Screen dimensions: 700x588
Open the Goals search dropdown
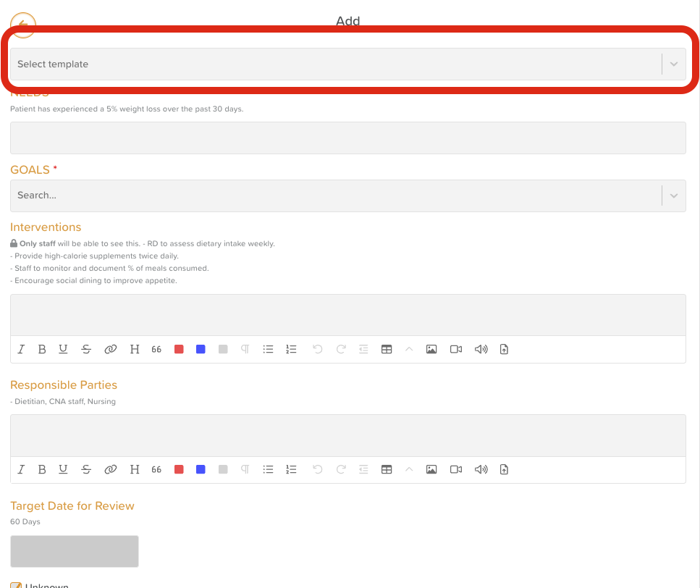tap(347, 196)
